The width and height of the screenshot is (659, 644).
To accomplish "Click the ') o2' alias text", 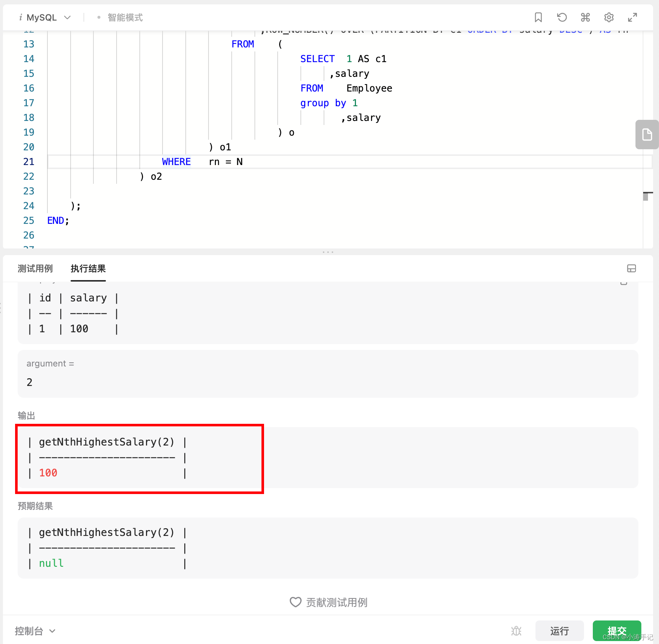I will pyautogui.click(x=151, y=176).
